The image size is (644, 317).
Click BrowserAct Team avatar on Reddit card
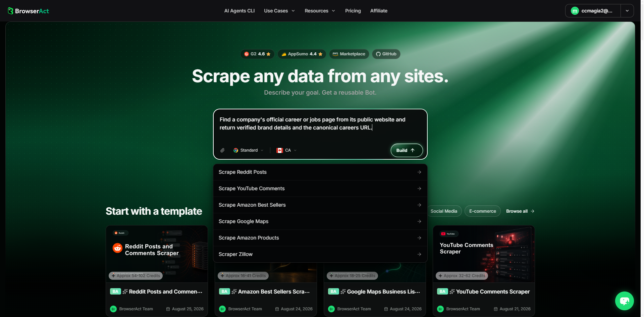click(x=113, y=309)
